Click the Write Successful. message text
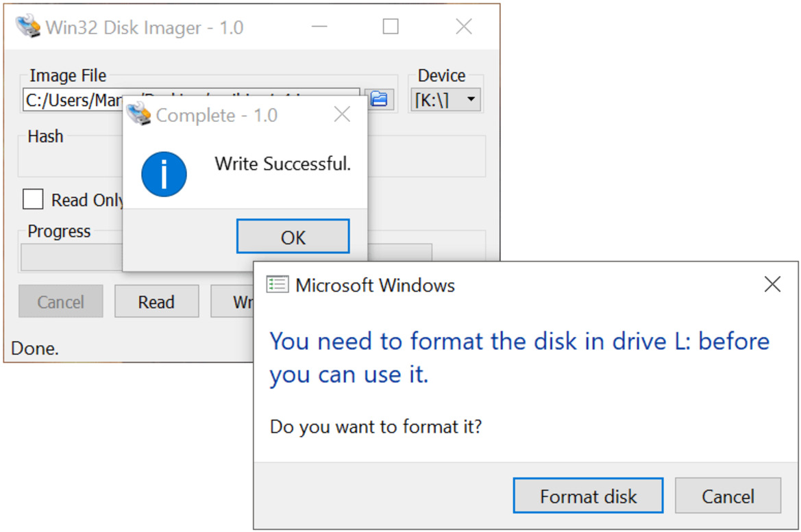This screenshot has width=801, height=532. (282, 164)
